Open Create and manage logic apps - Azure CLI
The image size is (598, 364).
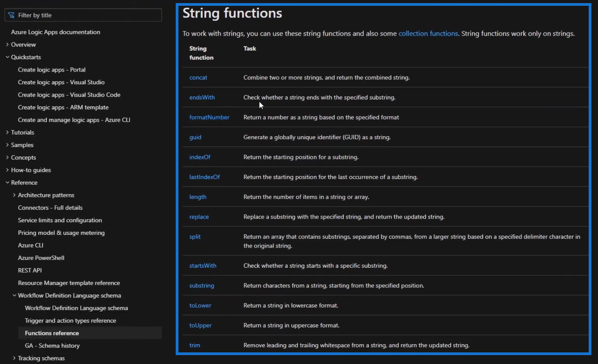pos(74,120)
